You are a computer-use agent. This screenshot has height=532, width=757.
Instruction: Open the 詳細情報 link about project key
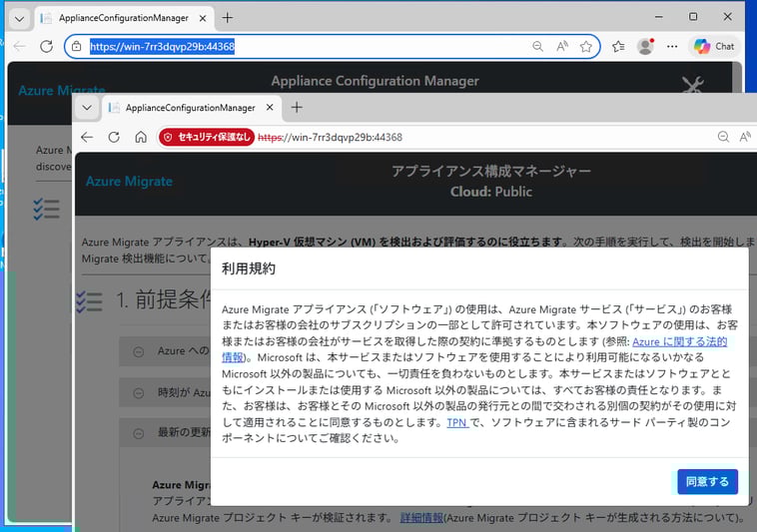[x=421, y=518]
